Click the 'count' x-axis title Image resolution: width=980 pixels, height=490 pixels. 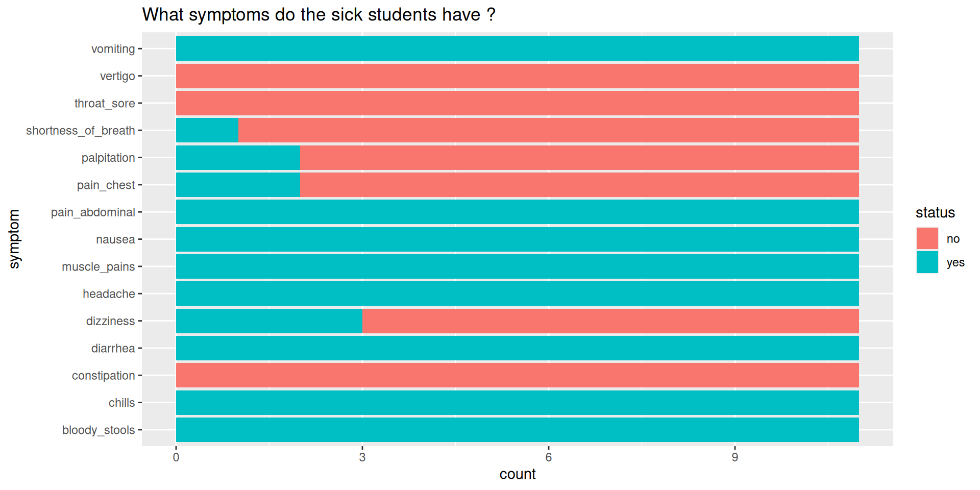click(517, 474)
